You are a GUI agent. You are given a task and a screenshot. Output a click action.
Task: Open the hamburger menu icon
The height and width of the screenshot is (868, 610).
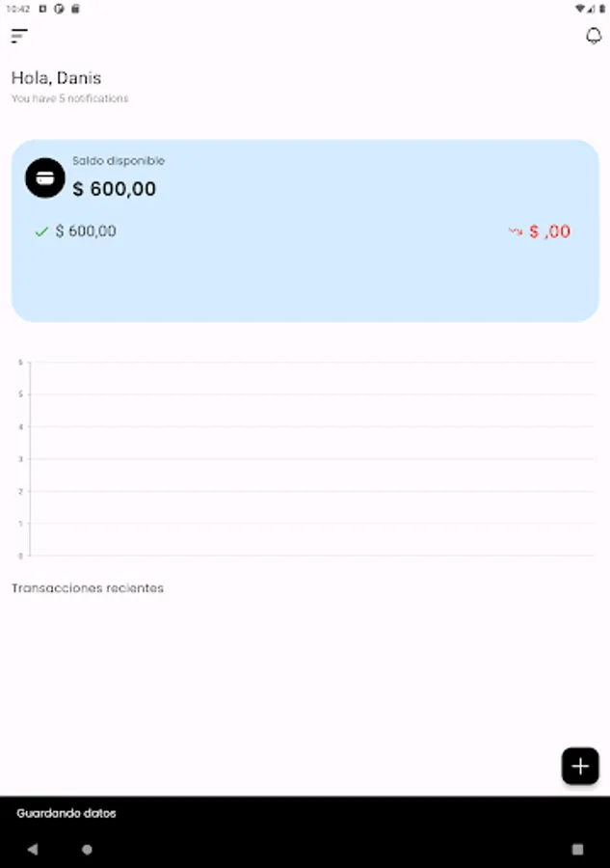click(x=19, y=37)
